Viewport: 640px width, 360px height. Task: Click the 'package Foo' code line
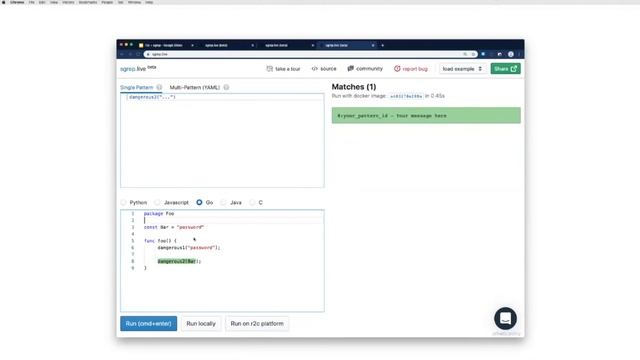(x=159, y=213)
